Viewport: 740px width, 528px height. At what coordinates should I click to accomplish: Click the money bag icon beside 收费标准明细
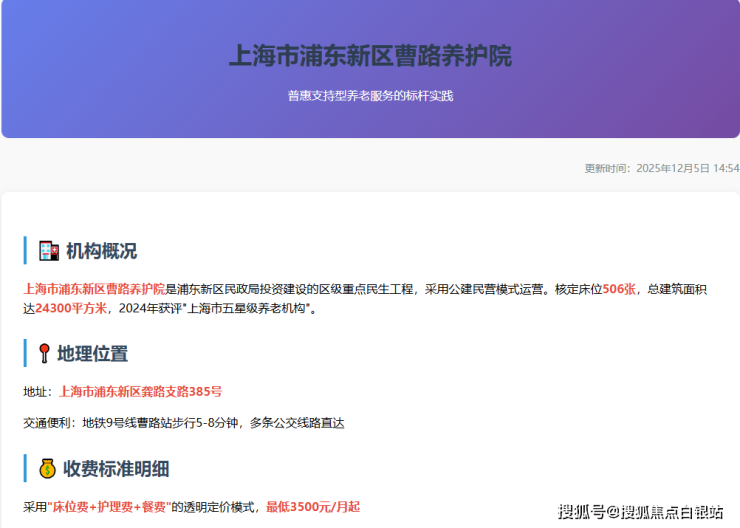pos(47,468)
